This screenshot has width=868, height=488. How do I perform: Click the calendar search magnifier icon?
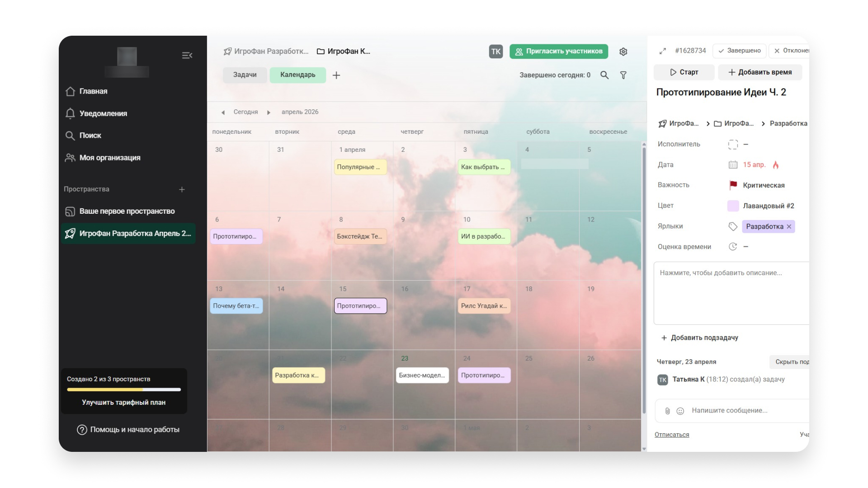click(604, 75)
